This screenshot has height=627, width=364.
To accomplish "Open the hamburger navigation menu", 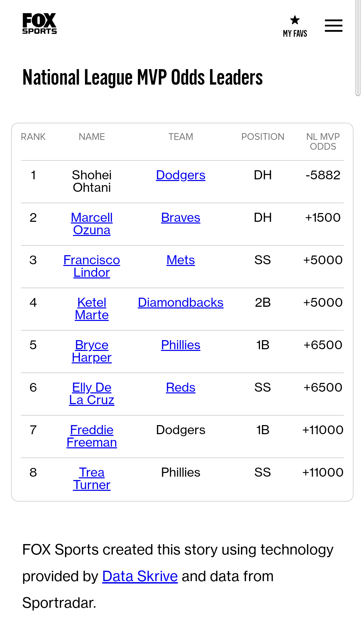I will (333, 26).
